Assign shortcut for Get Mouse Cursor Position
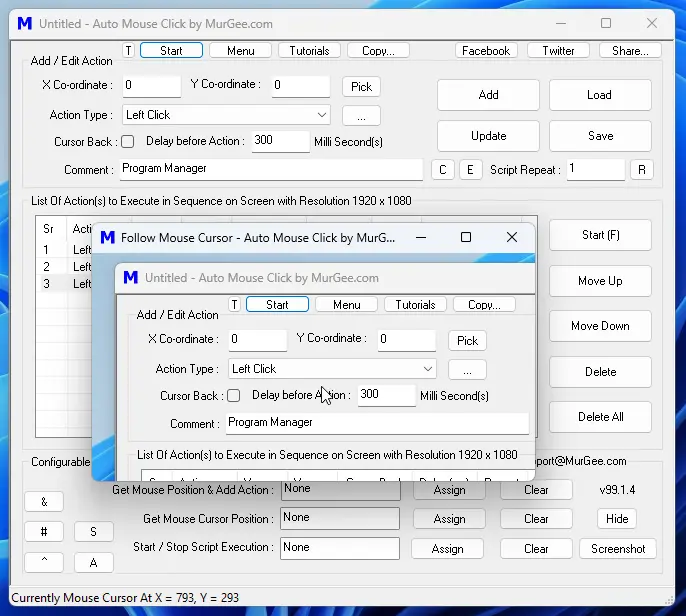Viewport: 686px width, 616px height. click(449, 519)
